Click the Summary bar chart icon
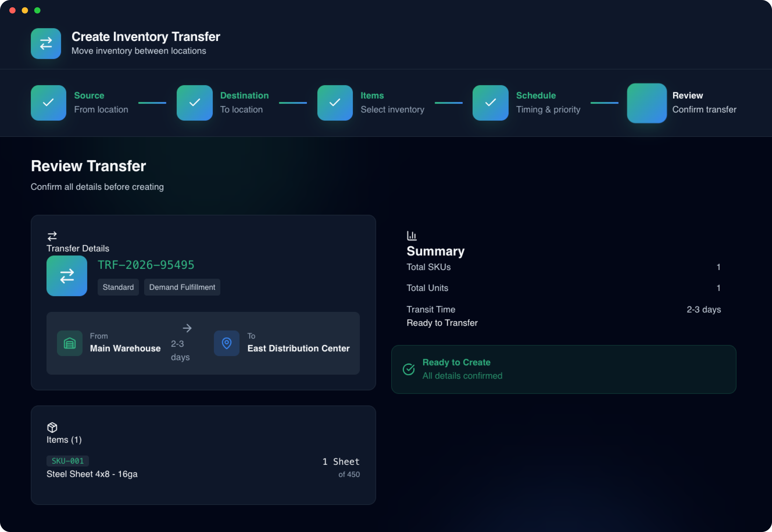772x532 pixels. click(x=412, y=236)
